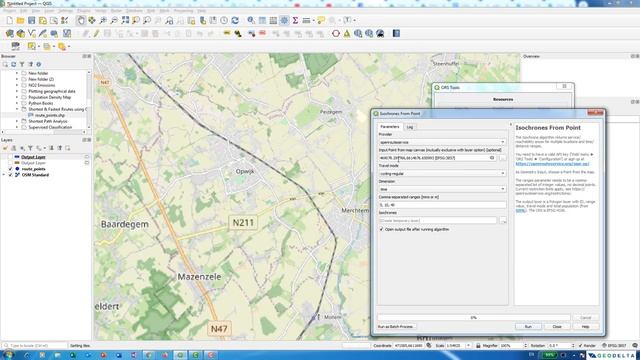
Task: Click Run as Batch Process button
Action: click(395, 327)
